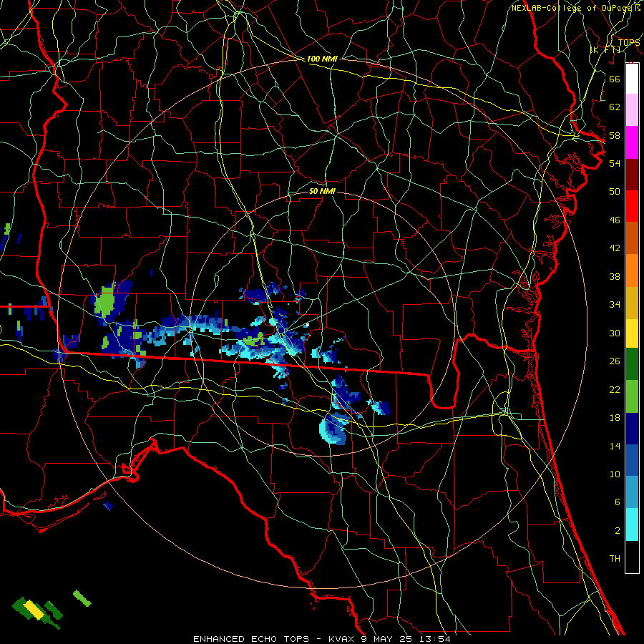Screen dimensions: 644x644
Task: Click the black TH legend swatch
Action: 632,557
